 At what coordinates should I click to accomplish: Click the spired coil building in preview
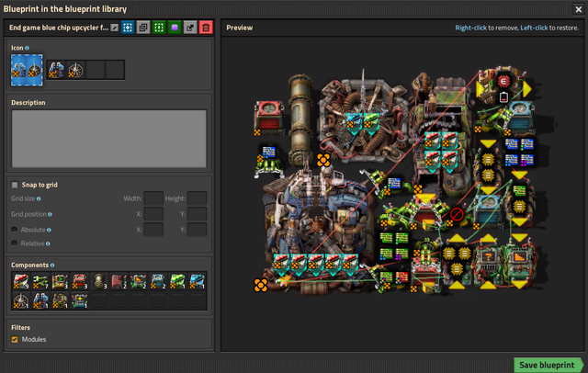coord(363,119)
